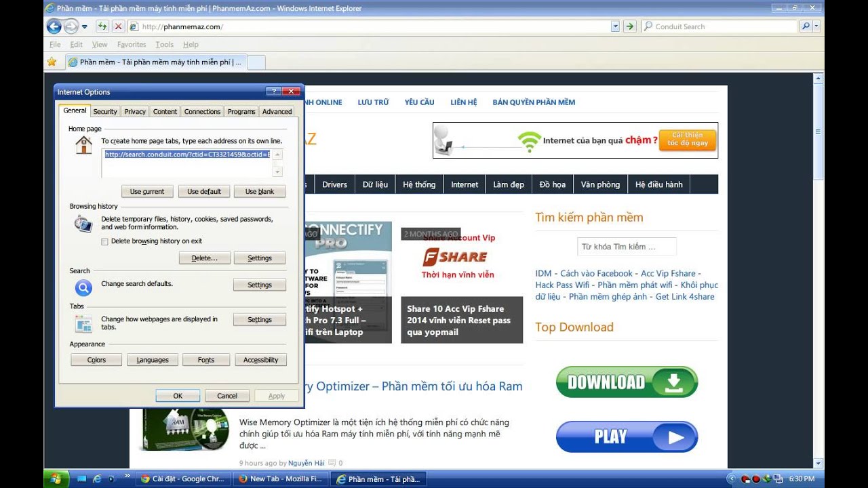This screenshot has height=488, width=868.
Task: Click the Delete... button
Action: coord(204,258)
